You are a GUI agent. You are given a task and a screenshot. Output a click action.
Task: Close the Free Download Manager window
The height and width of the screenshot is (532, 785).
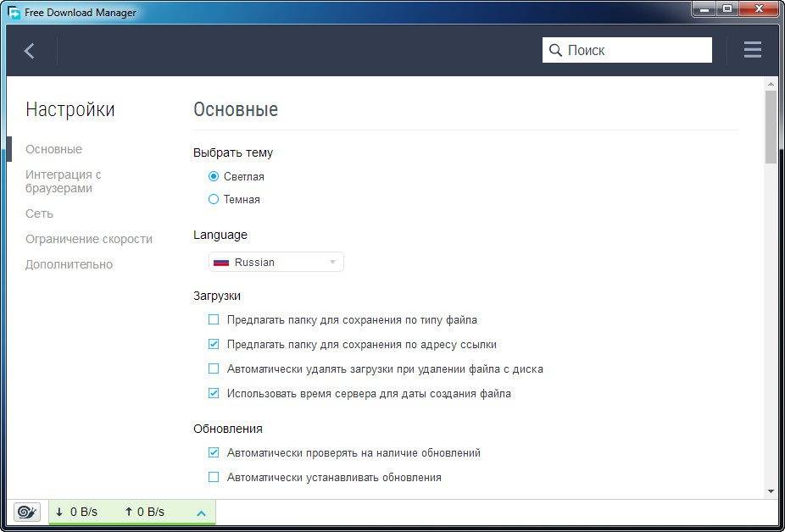(759, 8)
